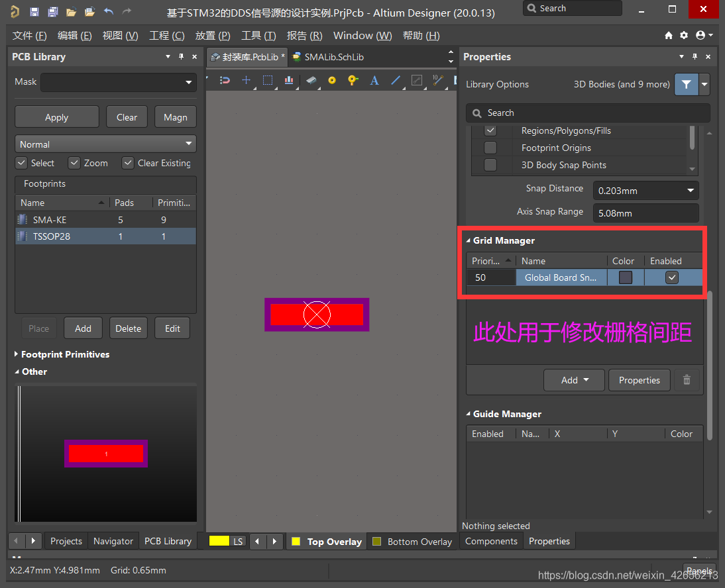
Task: Select the Place Line tool
Action: click(396, 80)
